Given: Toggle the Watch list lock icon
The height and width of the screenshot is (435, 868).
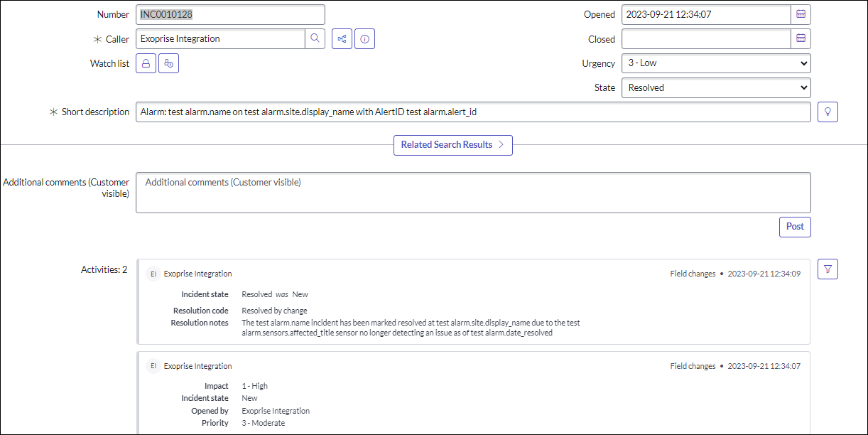Looking at the screenshot, I should [x=146, y=63].
